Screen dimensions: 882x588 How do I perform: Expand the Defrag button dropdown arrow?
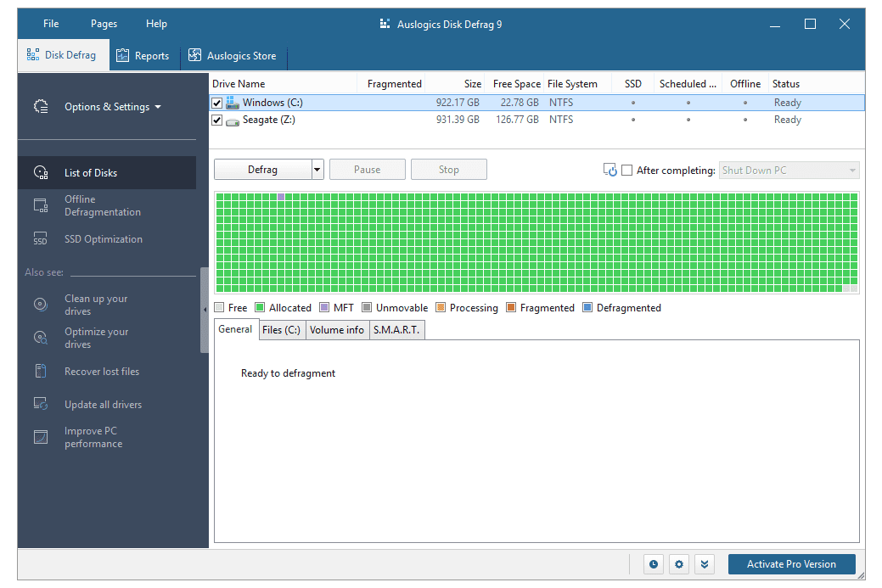[317, 170]
